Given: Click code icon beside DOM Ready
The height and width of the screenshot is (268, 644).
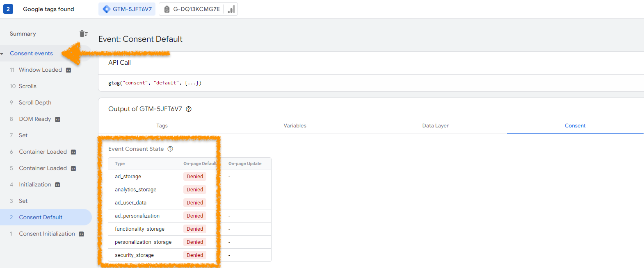Looking at the screenshot, I should tap(57, 119).
